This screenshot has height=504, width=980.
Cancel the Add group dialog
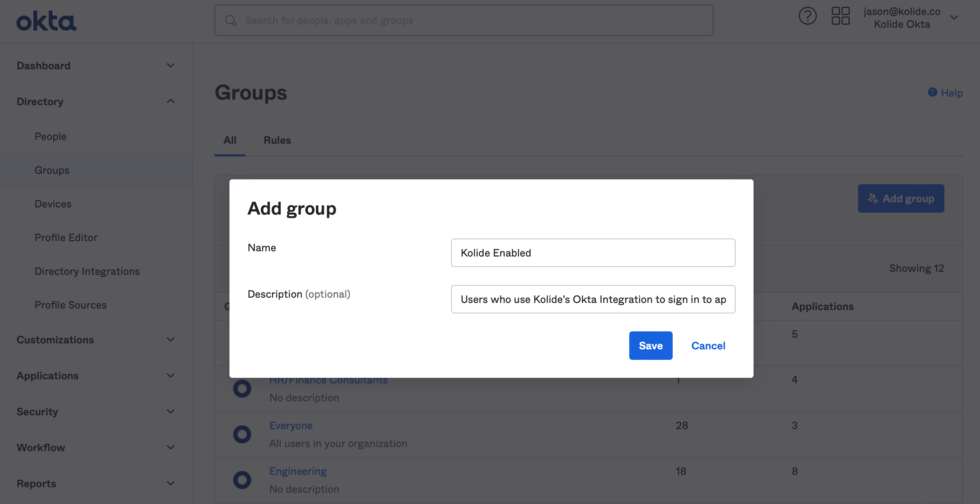click(708, 346)
